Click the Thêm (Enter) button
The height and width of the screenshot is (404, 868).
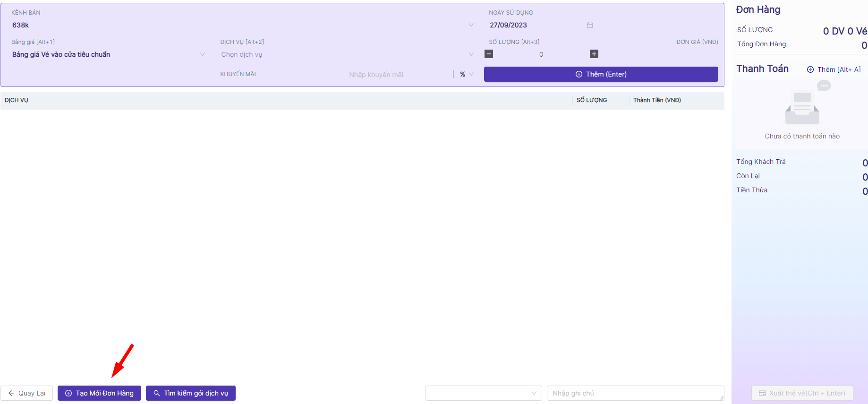(601, 74)
